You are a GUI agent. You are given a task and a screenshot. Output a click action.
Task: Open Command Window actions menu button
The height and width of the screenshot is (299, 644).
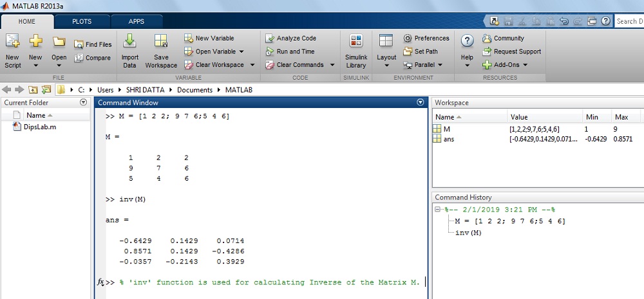[x=421, y=102]
